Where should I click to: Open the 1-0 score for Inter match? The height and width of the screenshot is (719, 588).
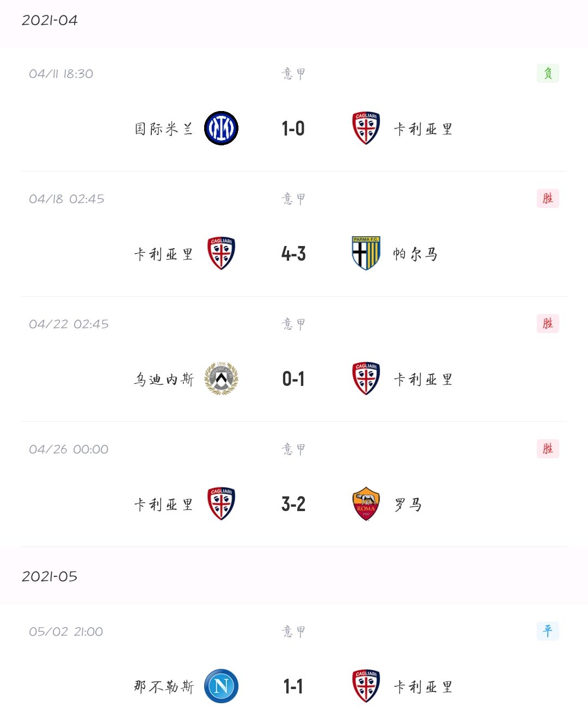coord(293,128)
